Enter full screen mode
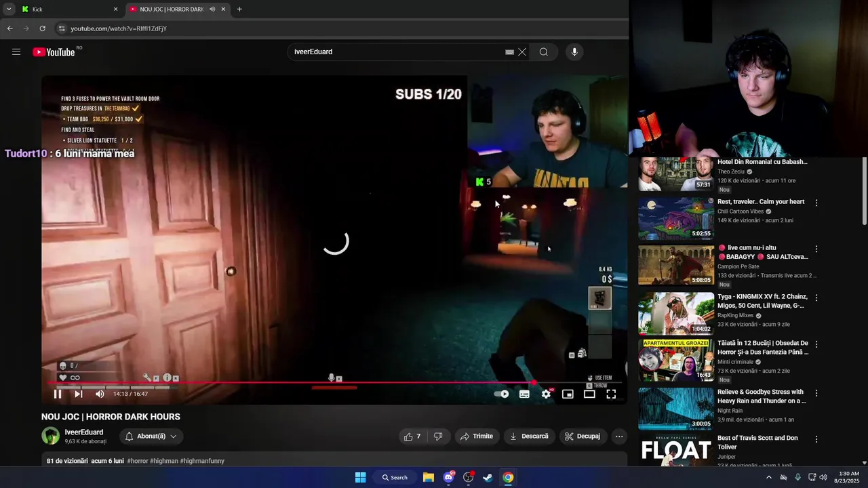Screen dimensions: 868x488 [x=611, y=394]
